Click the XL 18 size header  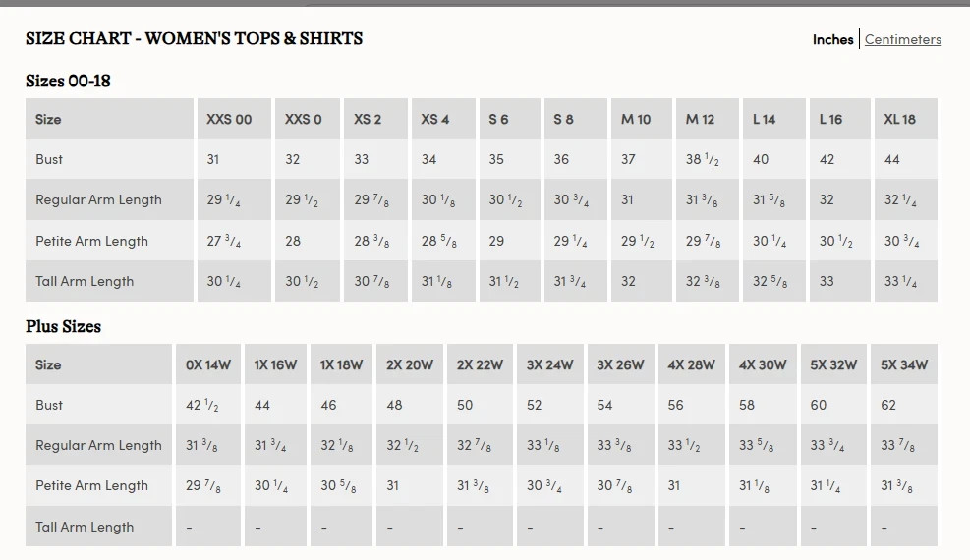click(x=899, y=119)
